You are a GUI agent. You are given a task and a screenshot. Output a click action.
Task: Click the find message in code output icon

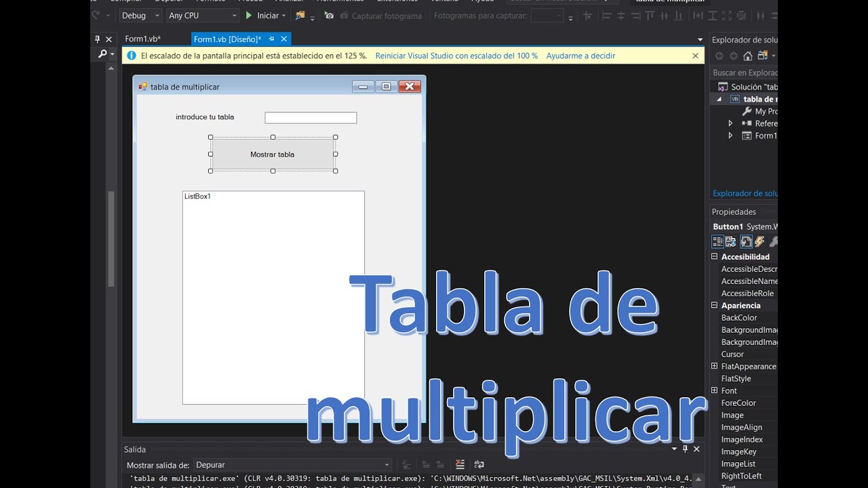407,464
